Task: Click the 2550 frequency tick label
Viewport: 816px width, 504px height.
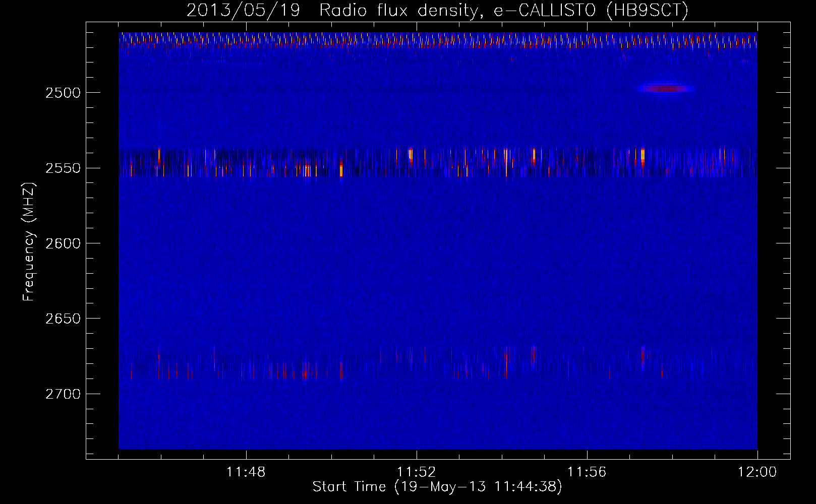Action: coord(63,168)
